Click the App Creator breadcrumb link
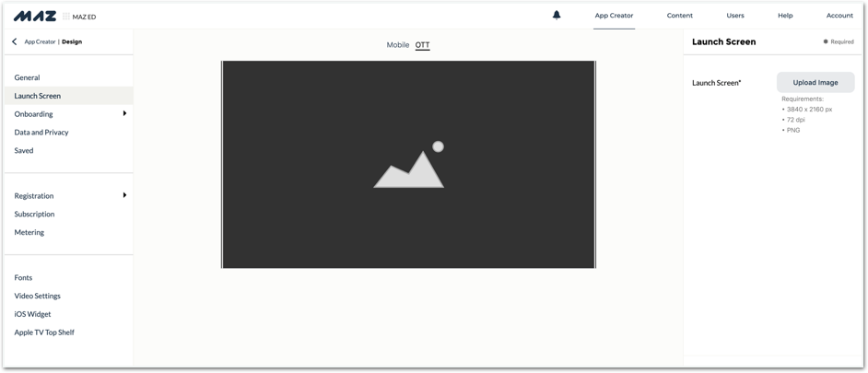Image resolution: width=868 pixels, height=373 pixels. click(x=40, y=41)
